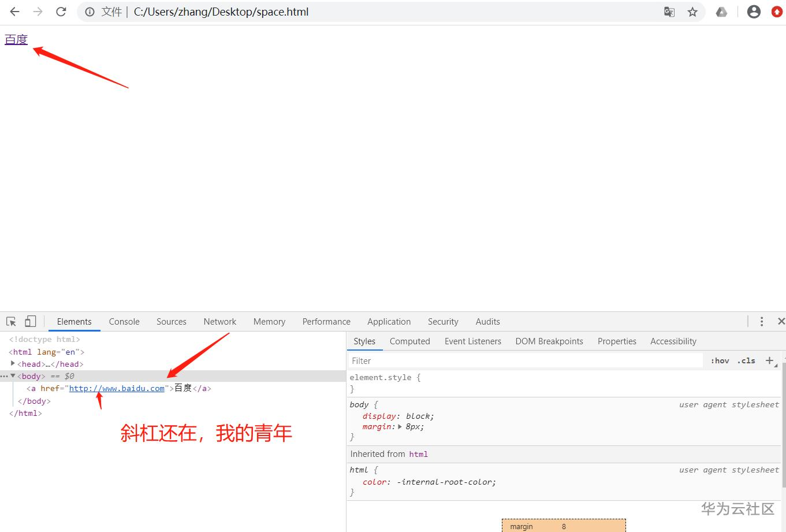Open the Memory tab

tap(269, 322)
